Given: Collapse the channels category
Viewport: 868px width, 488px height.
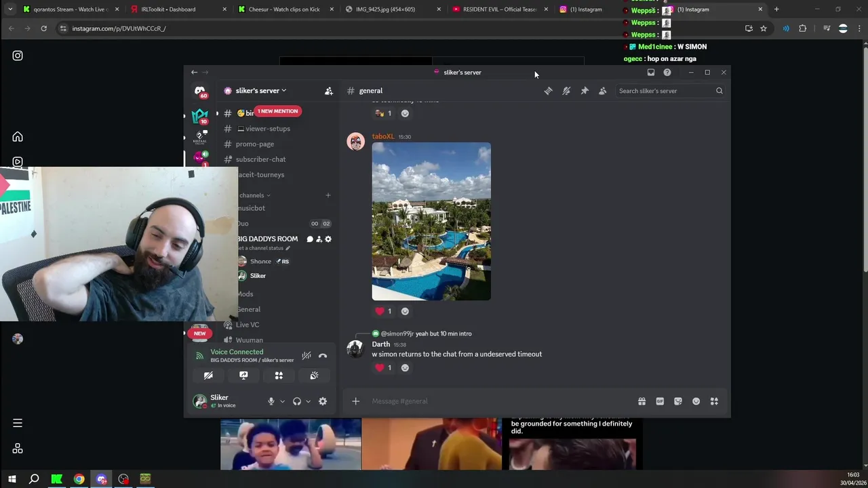Looking at the screenshot, I should pyautogui.click(x=254, y=195).
